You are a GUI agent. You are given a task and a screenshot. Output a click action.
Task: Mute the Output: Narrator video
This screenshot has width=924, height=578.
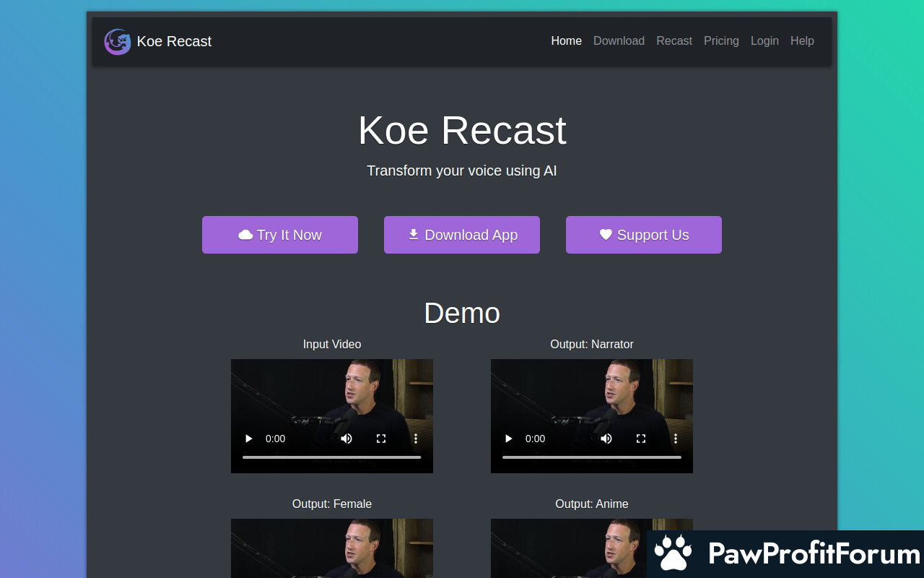[606, 439]
